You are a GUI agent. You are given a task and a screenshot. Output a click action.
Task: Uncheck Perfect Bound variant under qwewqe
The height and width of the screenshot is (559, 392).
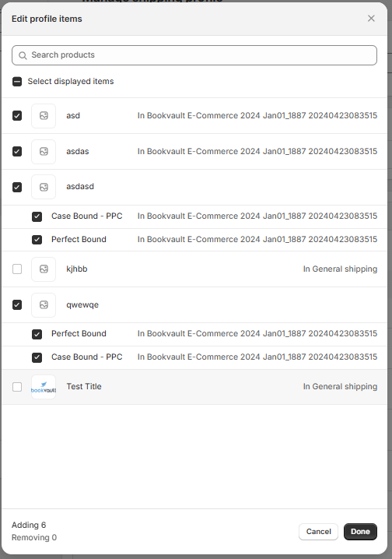coord(37,334)
